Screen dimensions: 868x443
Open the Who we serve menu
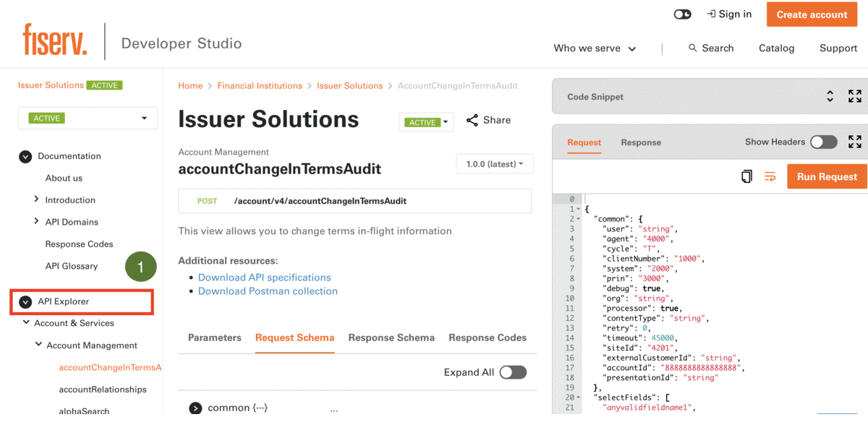595,48
